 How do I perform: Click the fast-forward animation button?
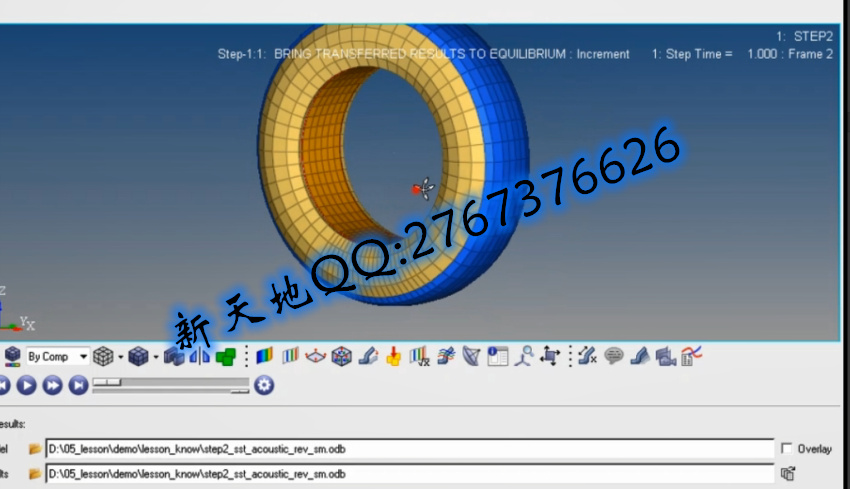(52, 385)
